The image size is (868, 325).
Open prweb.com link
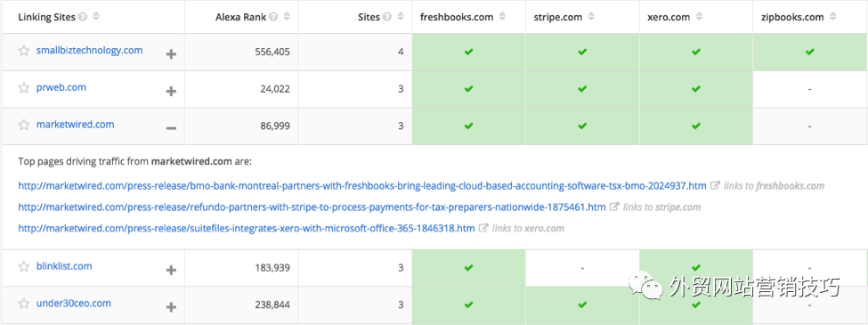61,87
